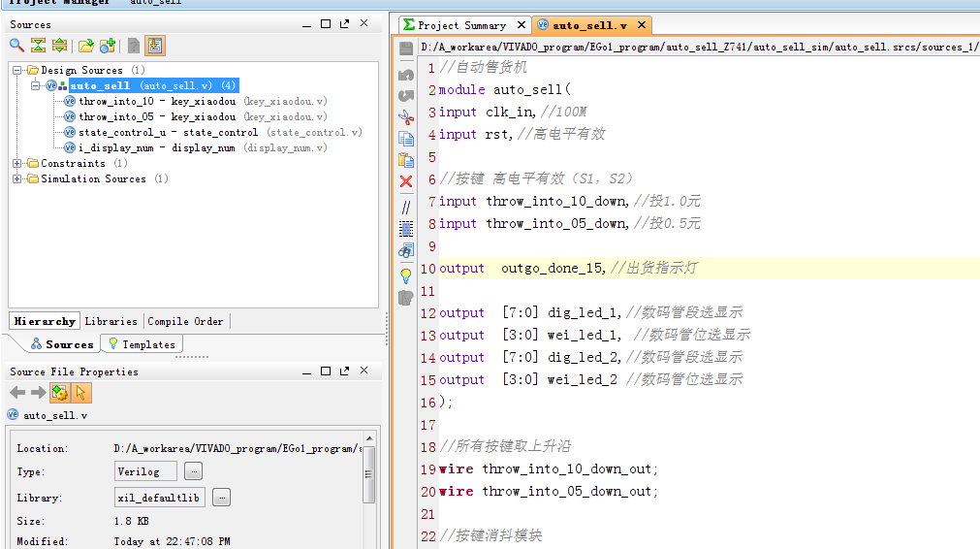Collapse all sources in the Sources panel
This screenshot has height=549, width=980.
38,45
